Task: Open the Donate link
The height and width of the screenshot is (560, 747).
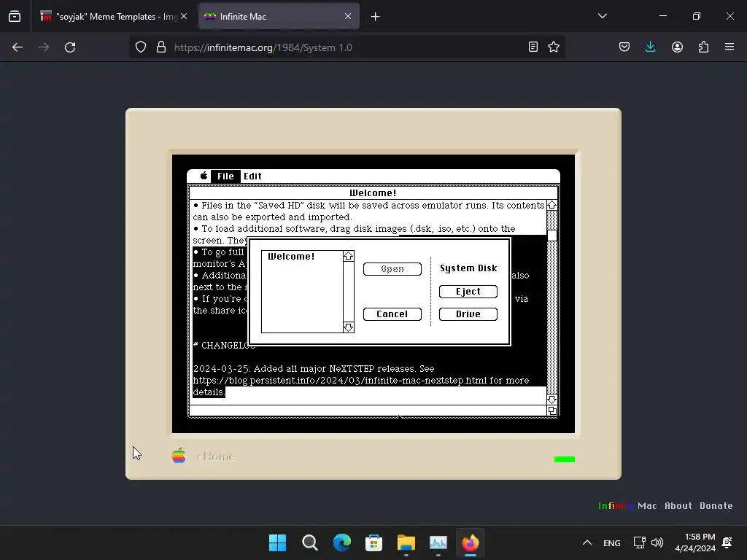Action: pos(716,506)
